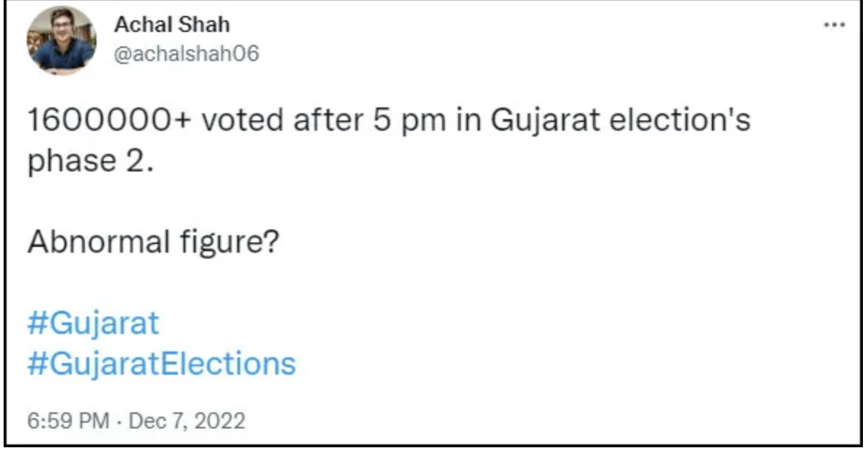Open the three-dot more options menu
868x456 pixels.
(x=835, y=24)
